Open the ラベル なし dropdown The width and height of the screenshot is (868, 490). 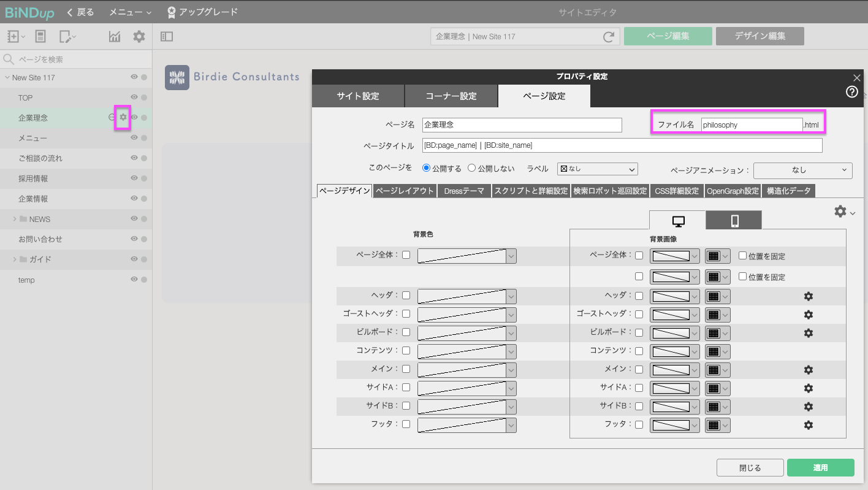click(598, 169)
